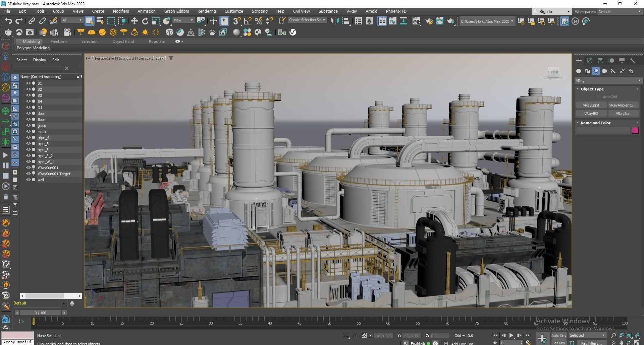Select the Helpers category icon
The image size is (644, 345).
coord(613,71)
